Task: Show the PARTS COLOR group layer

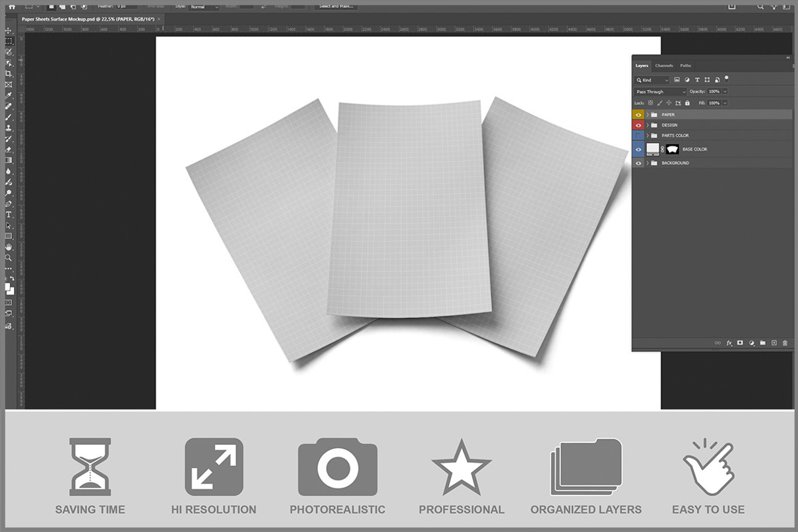Action: click(638, 136)
